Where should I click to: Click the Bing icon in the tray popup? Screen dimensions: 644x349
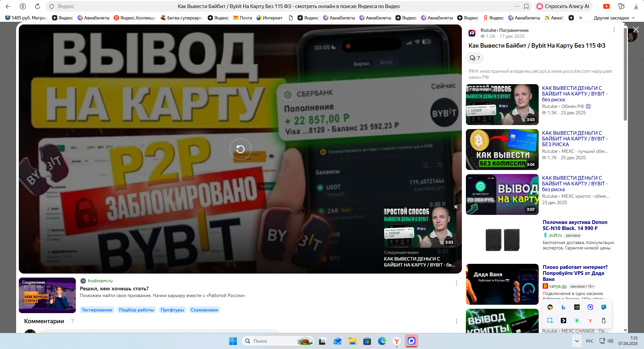click(563, 307)
